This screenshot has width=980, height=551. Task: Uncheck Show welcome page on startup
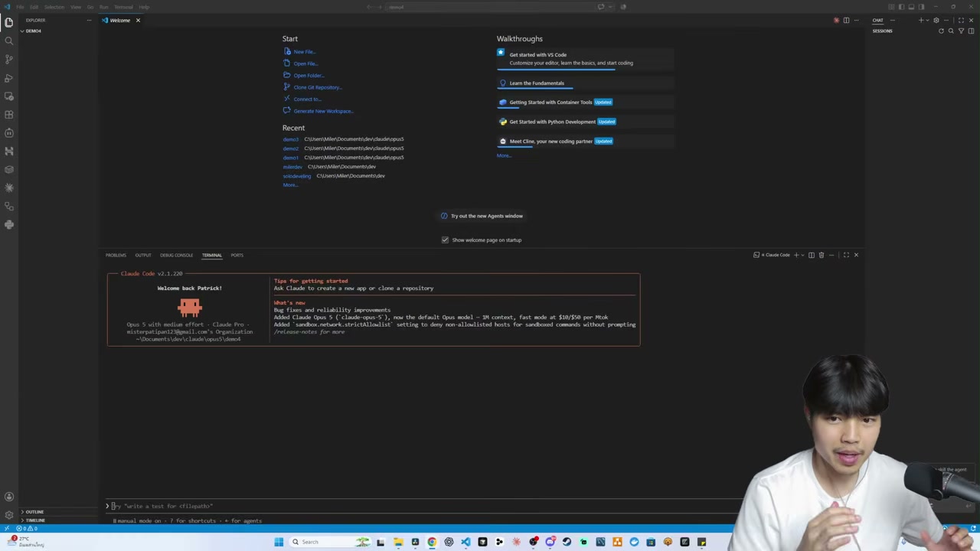(445, 240)
